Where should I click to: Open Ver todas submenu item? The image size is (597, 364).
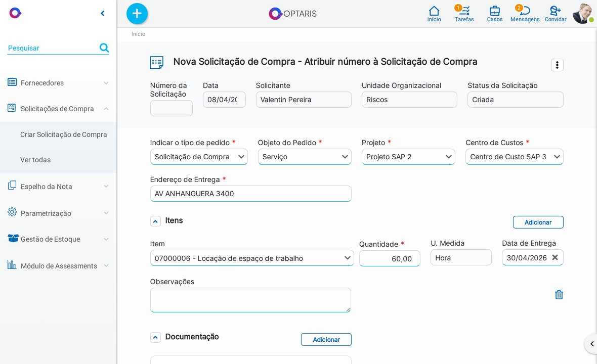35,160
